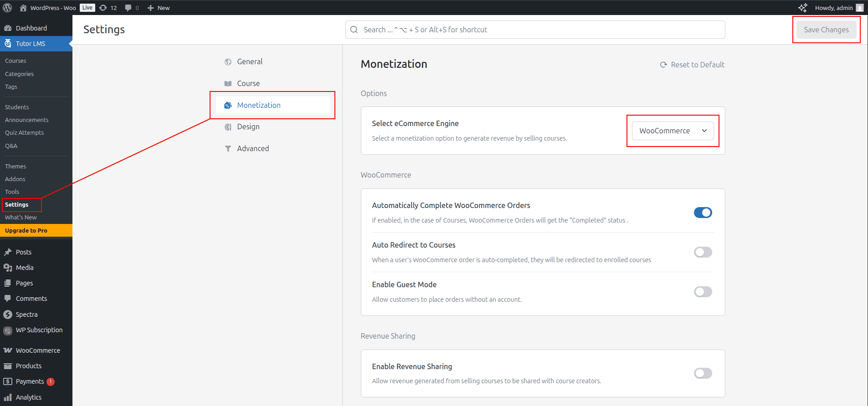868x406 pixels.
Task: Click the WooCommerce icon in the sidebar
Action: point(8,350)
